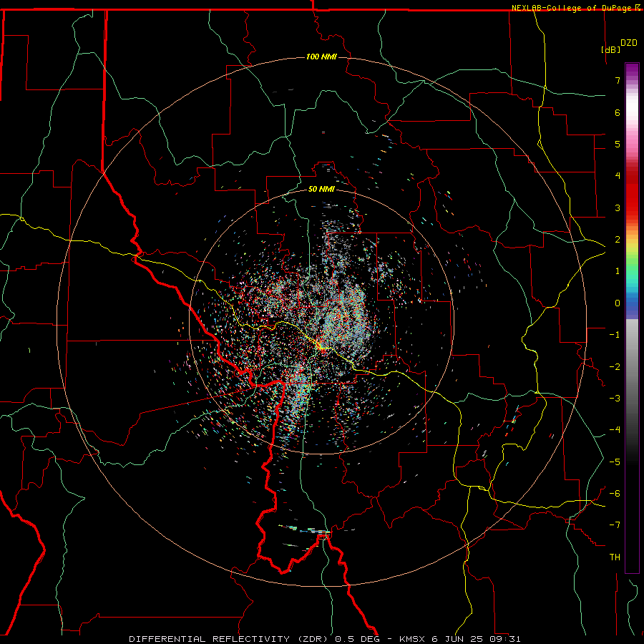
Task: Click the -3 value on the color scale
Action: (x=615, y=399)
